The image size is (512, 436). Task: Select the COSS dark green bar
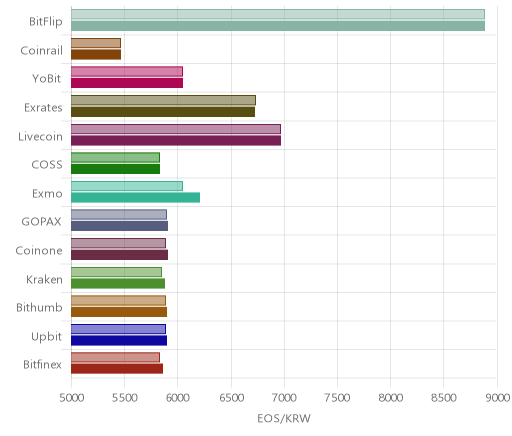pyautogui.click(x=116, y=169)
